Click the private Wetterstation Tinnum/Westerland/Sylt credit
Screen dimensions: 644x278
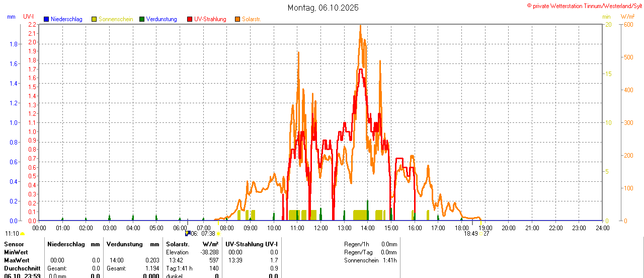[x=584, y=6]
